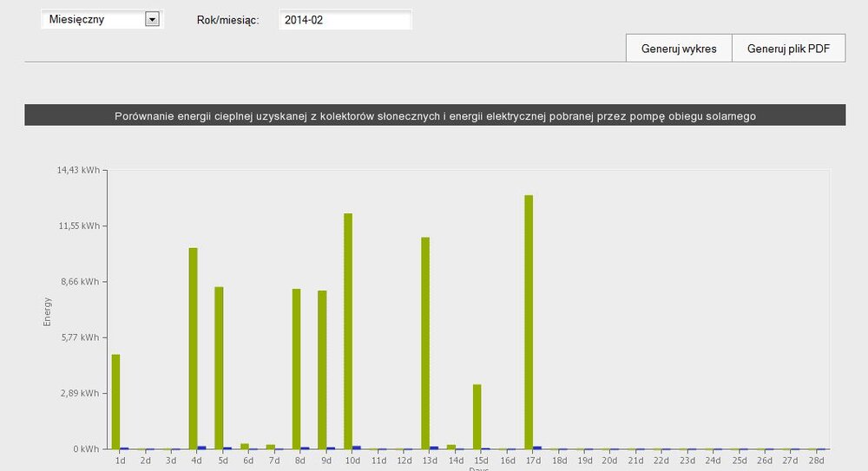Click the dark chart title banner
The image size is (868, 471).
pos(435,115)
